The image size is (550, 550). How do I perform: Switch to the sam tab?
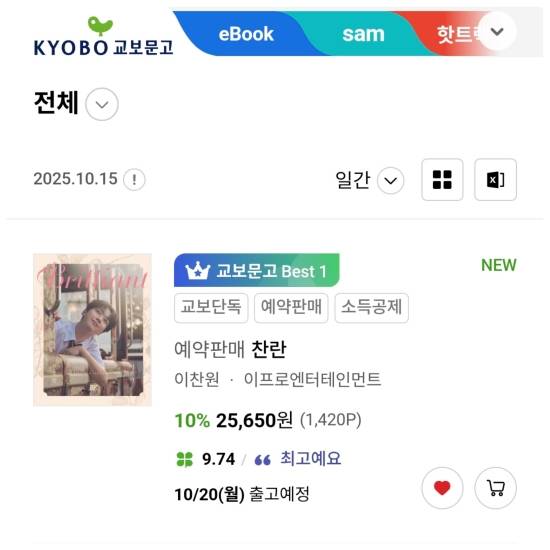(x=363, y=34)
